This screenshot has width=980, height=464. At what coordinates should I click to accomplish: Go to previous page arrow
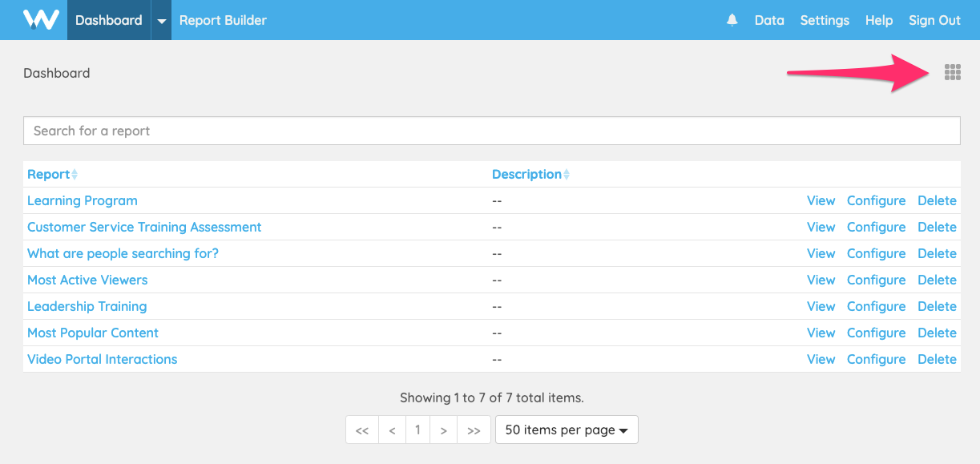(x=392, y=430)
